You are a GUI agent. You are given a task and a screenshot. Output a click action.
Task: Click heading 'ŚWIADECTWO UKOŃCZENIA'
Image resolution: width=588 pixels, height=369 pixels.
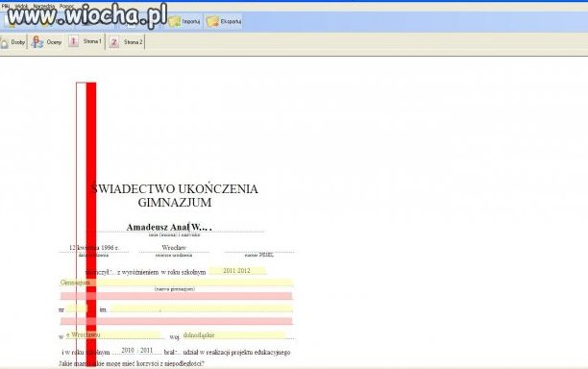[x=175, y=188]
